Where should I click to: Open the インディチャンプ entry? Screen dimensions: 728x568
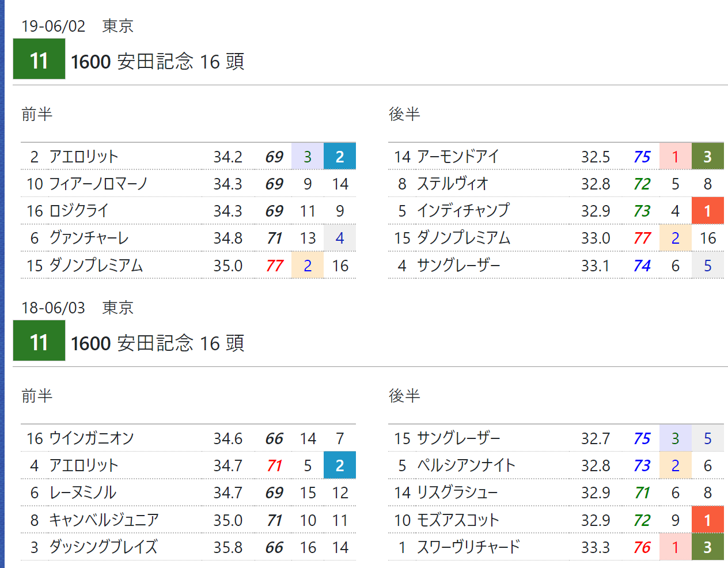coord(463,211)
